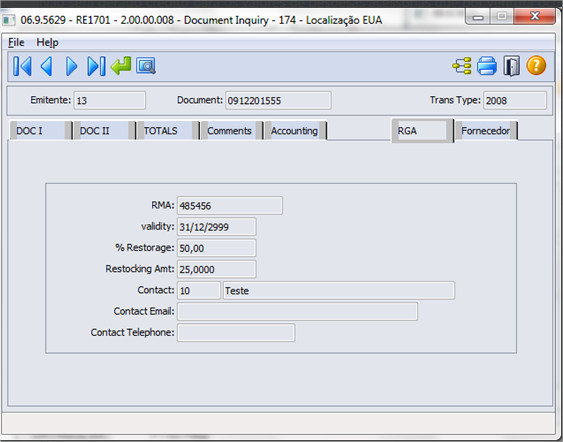The image size is (563, 442).
Task: Open the search magnifier icon
Action: (146, 66)
